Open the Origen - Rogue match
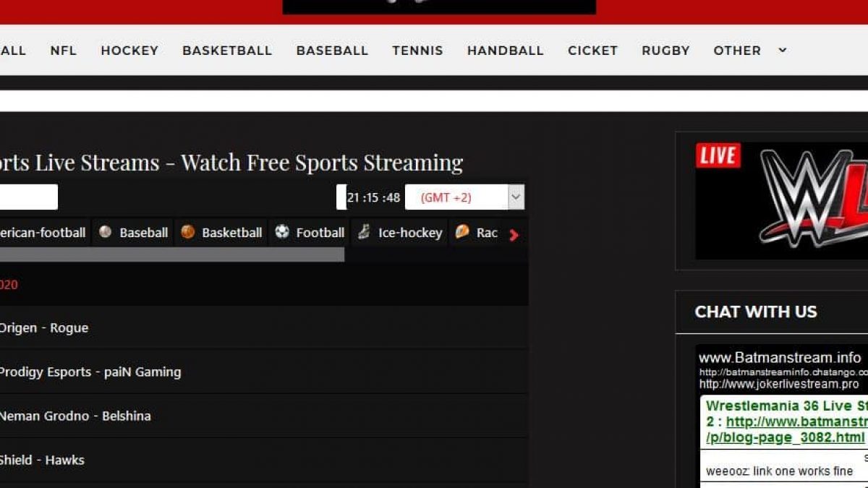Screen dimensions: 868x488 point(43,328)
